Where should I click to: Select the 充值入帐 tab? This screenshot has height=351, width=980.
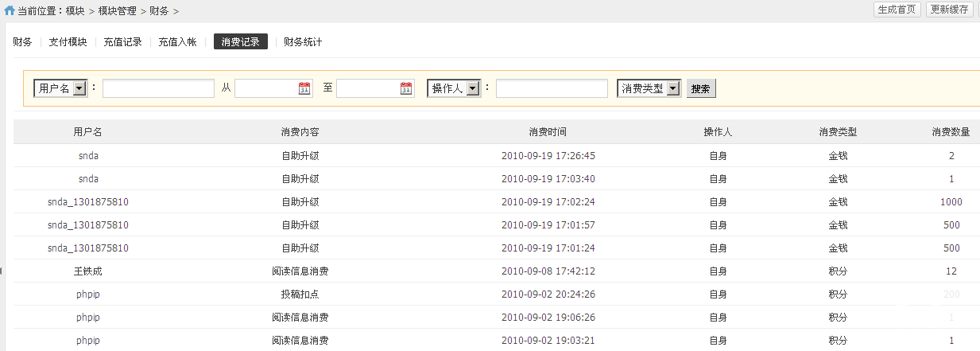177,42
